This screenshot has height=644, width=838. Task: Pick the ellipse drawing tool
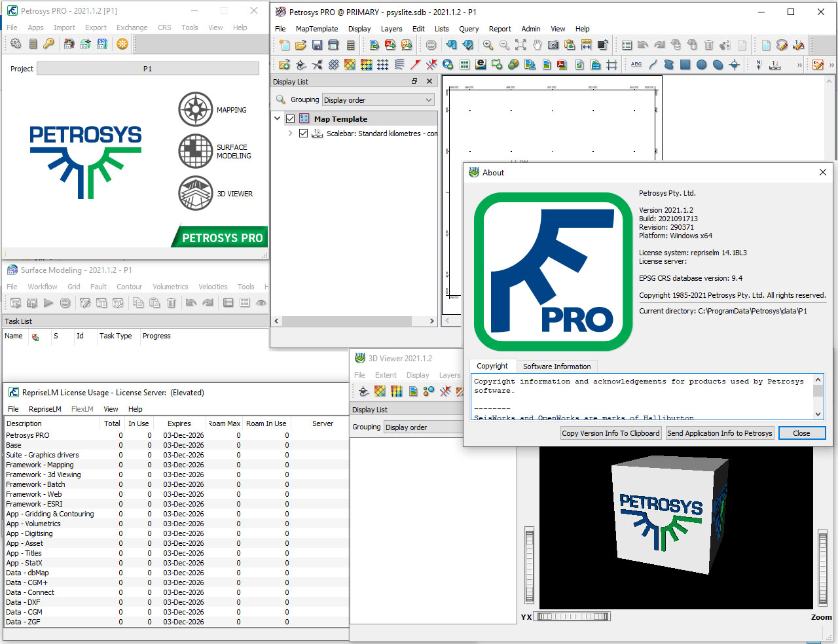click(718, 64)
